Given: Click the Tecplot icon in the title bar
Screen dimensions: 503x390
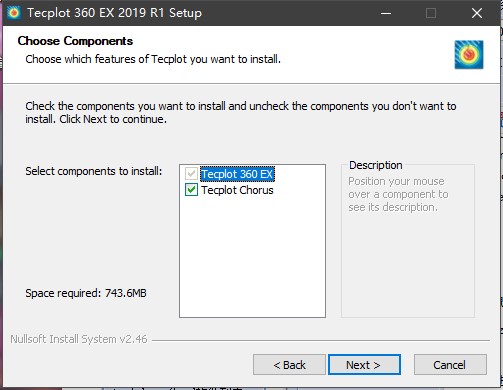Looking at the screenshot, I should (x=14, y=13).
